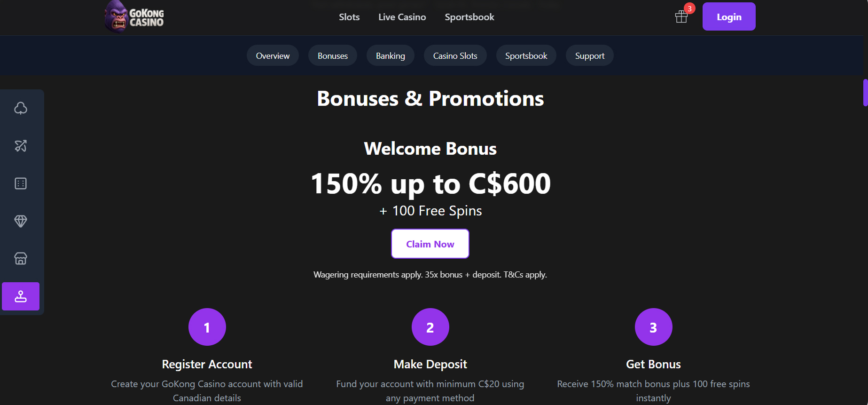
Task: Click the Claim Now button
Action: (430, 244)
